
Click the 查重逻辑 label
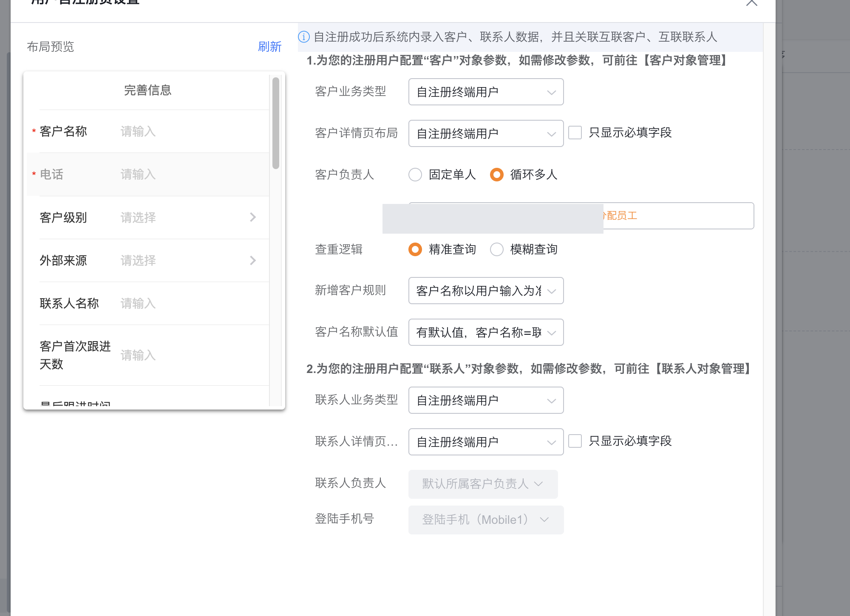pyautogui.click(x=338, y=249)
